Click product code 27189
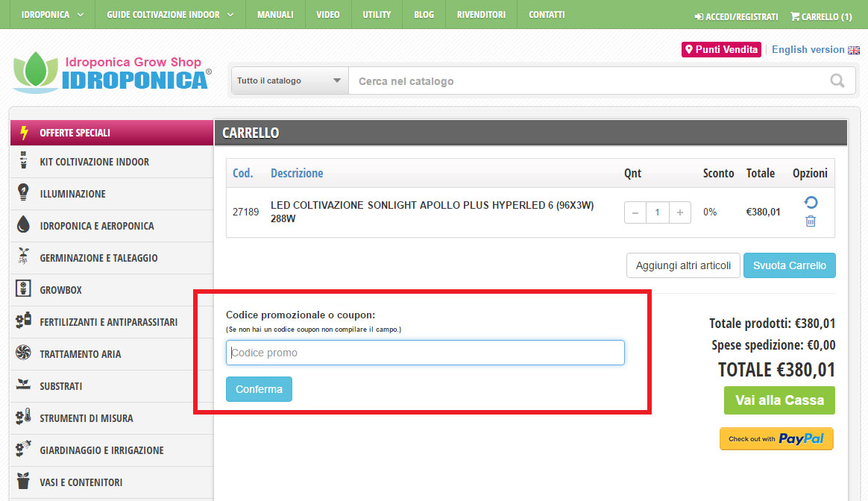 coord(246,212)
